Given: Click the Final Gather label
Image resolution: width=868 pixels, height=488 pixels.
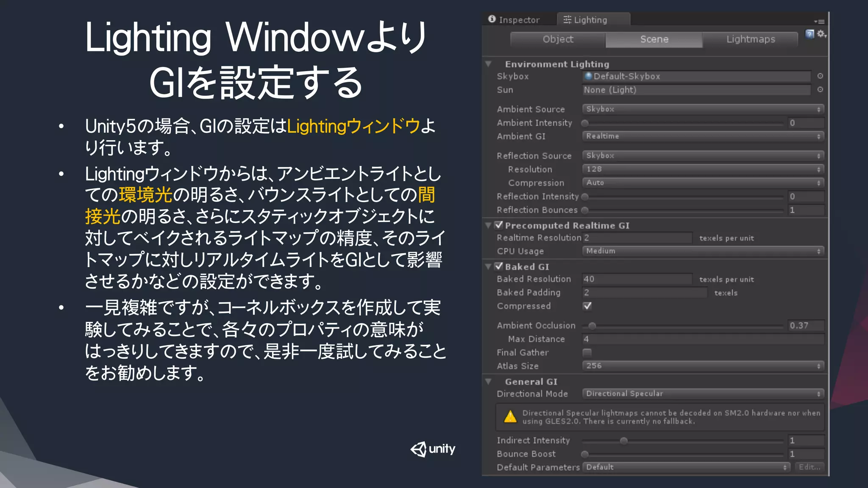Looking at the screenshot, I should pos(523,352).
